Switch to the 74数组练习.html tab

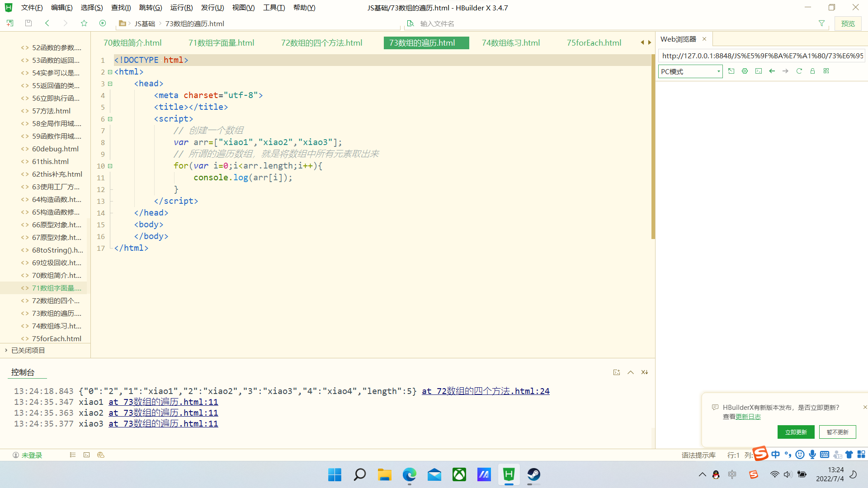pos(510,42)
